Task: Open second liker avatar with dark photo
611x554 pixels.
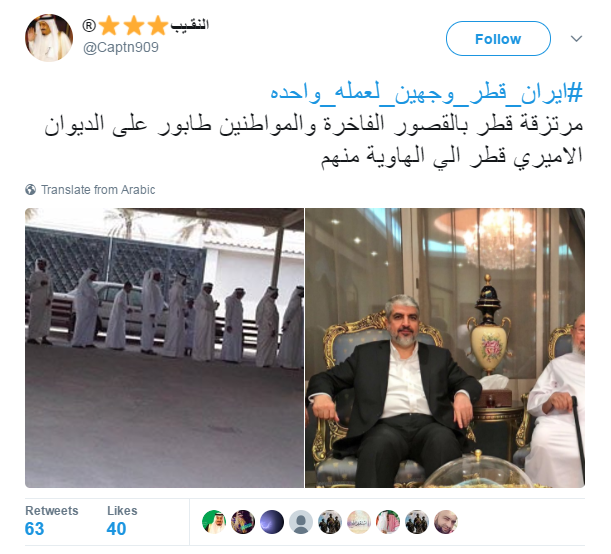Action: point(243,522)
